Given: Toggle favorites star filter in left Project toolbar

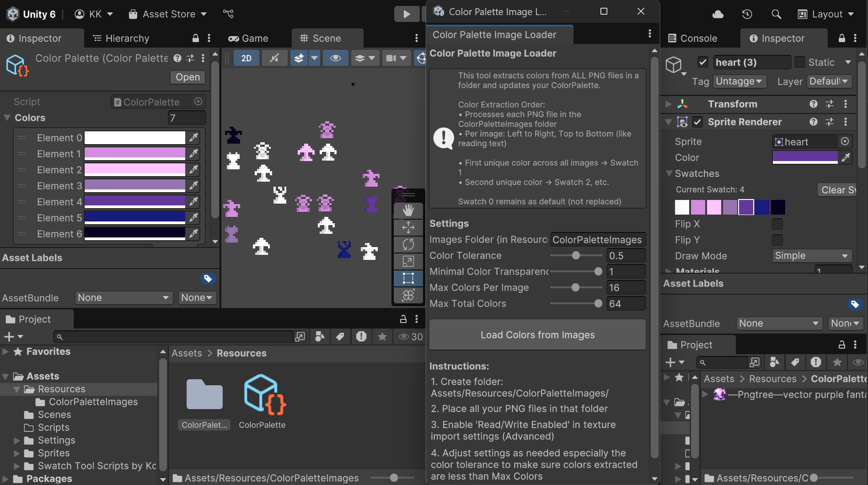Looking at the screenshot, I should tap(382, 336).
